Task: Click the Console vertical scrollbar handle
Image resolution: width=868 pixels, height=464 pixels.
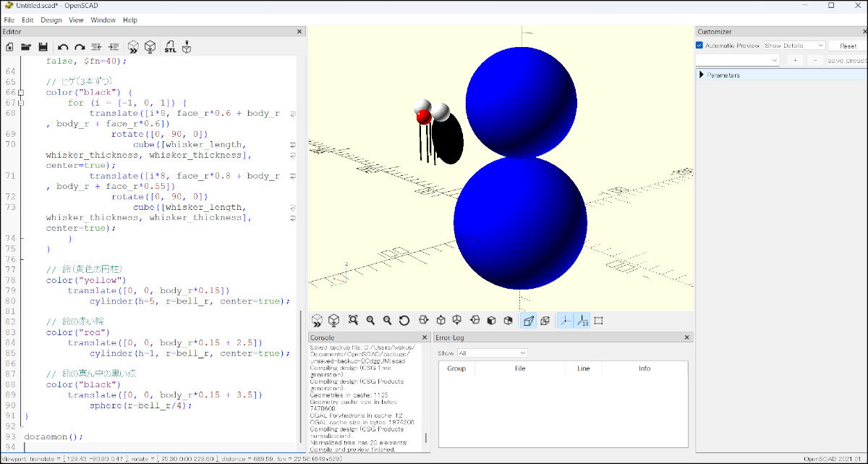Action: (425, 438)
